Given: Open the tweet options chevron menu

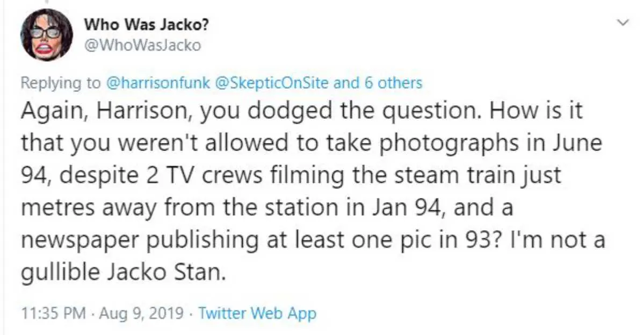Looking at the screenshot, I should point(623,23).
